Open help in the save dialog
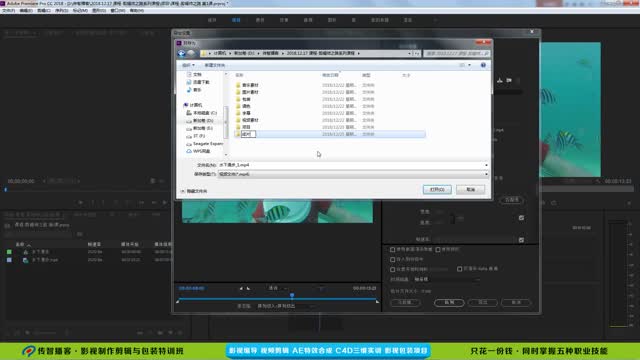 (x=483, y=65)
